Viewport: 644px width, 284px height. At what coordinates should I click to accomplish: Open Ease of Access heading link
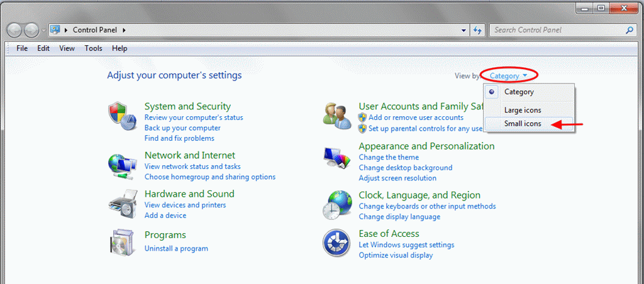389,234
